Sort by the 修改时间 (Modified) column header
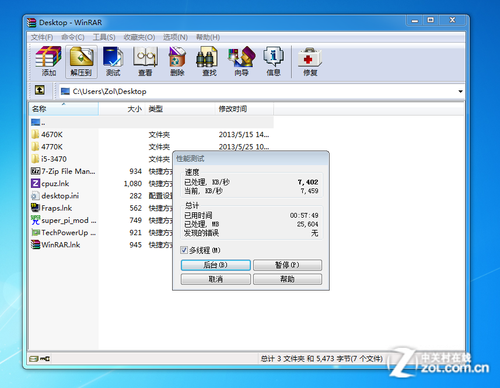Screen dimensions: 500x388 [244, 109]
